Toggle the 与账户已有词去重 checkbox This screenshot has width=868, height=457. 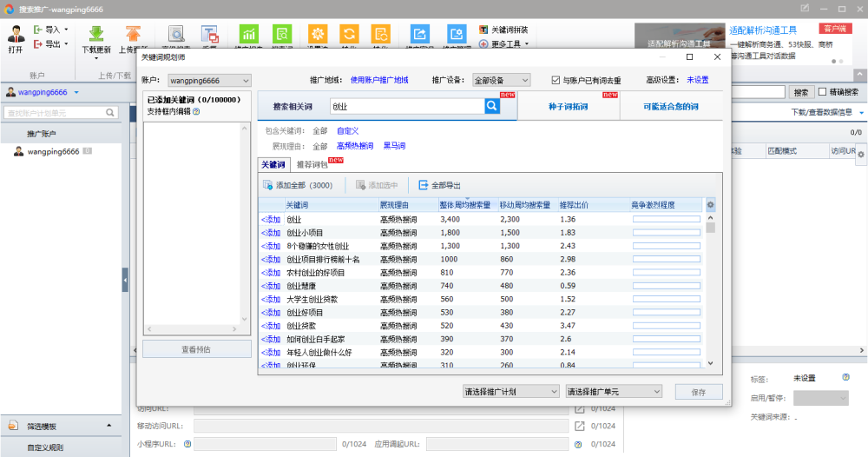tap(556, 80)
